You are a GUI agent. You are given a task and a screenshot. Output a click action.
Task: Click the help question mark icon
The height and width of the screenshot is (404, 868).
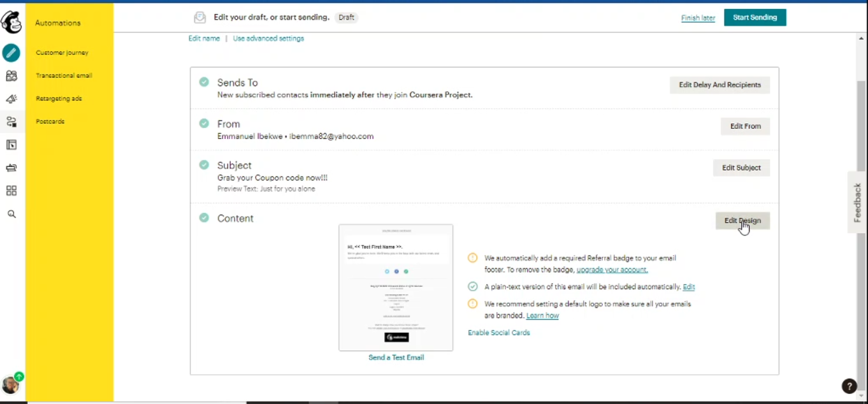[x=849, y=386]
